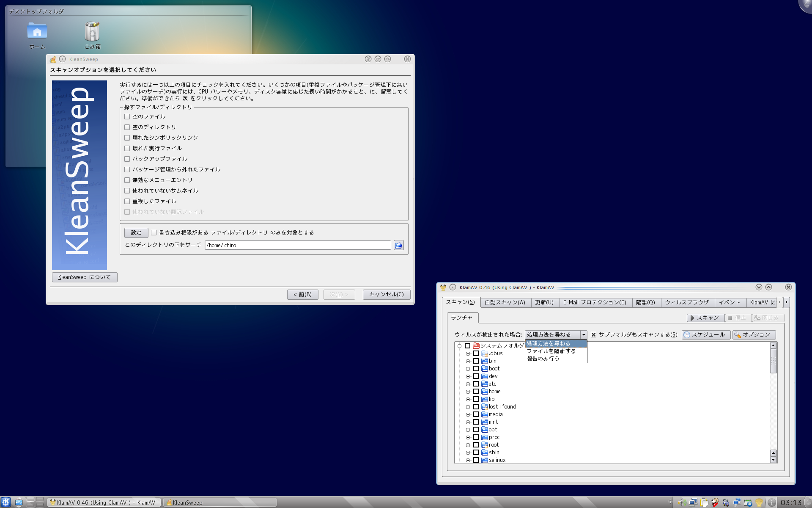This screenshot has width=812, height=508.
Task: Expand the boot folder node
Action: [468, 369]
